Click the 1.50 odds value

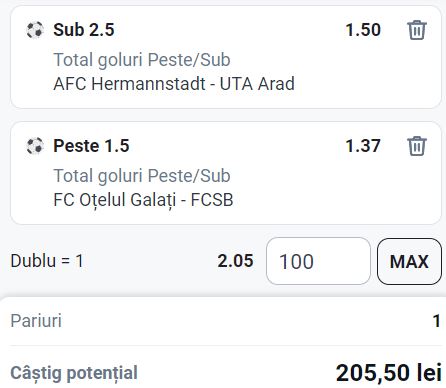363,30
